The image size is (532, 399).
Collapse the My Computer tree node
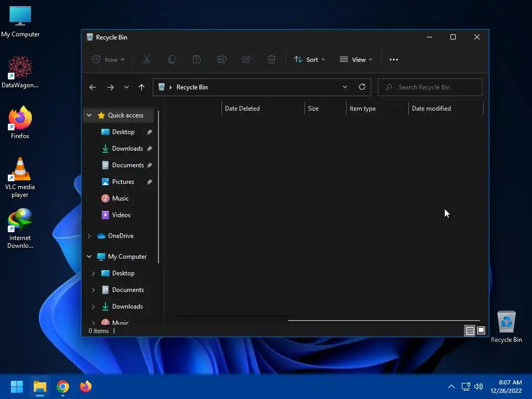click(89, 257)
